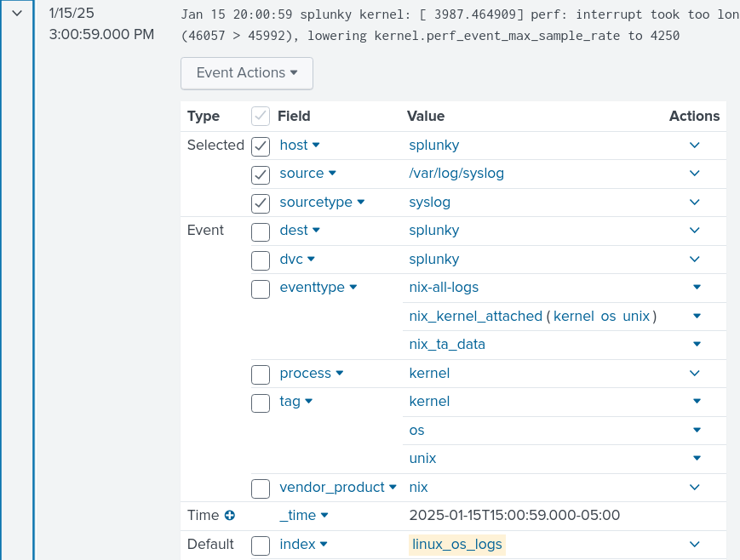Screen dimensions: 740x560
Task: Open the host field name menu
Action: 300,145
